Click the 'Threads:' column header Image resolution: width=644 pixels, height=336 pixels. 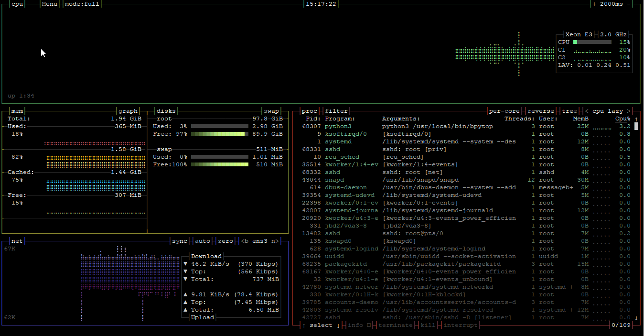(x=520, y=119)
